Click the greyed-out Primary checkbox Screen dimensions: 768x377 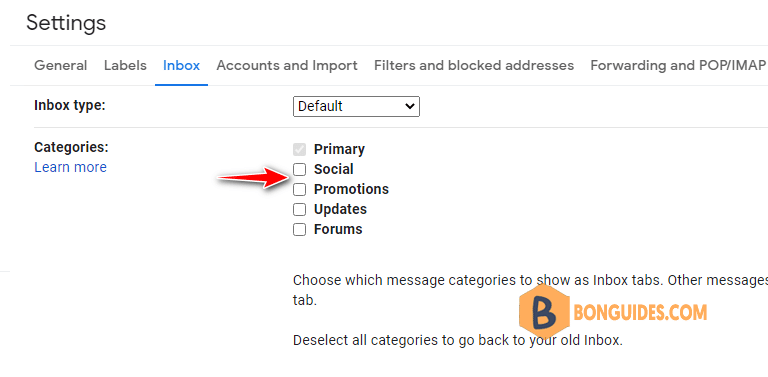click(x=299, y=149)
